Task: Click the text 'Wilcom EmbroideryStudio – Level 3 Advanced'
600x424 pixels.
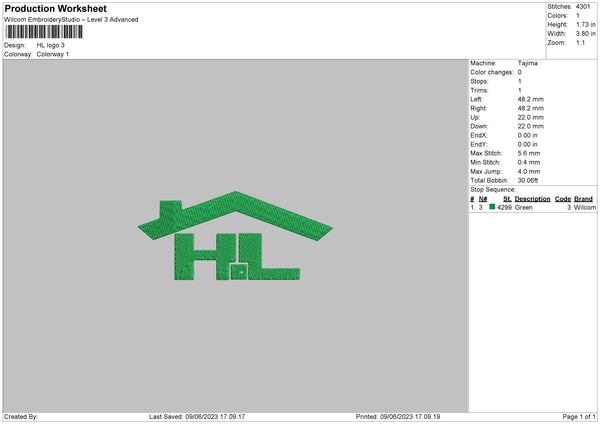Action: (x=71, y=20)
